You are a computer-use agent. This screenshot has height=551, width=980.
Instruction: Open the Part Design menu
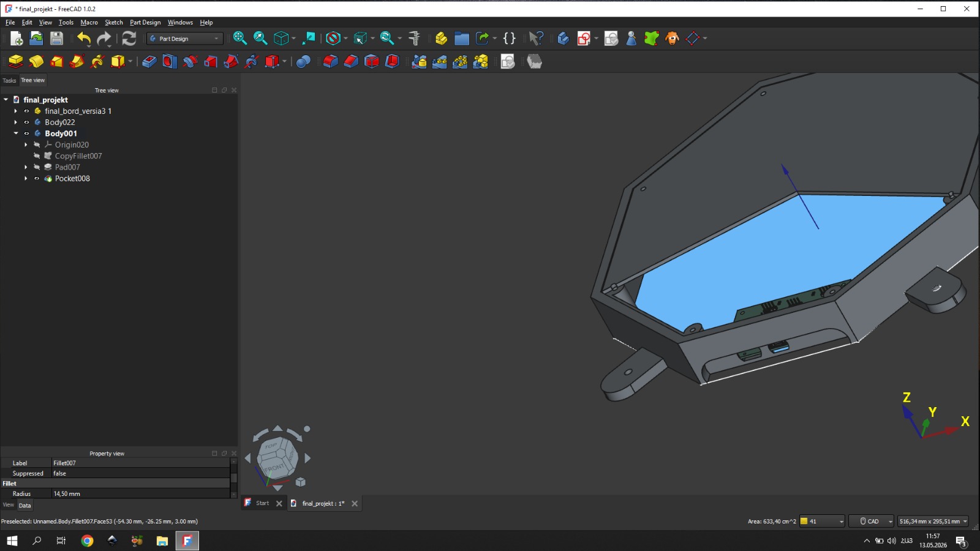145,23
